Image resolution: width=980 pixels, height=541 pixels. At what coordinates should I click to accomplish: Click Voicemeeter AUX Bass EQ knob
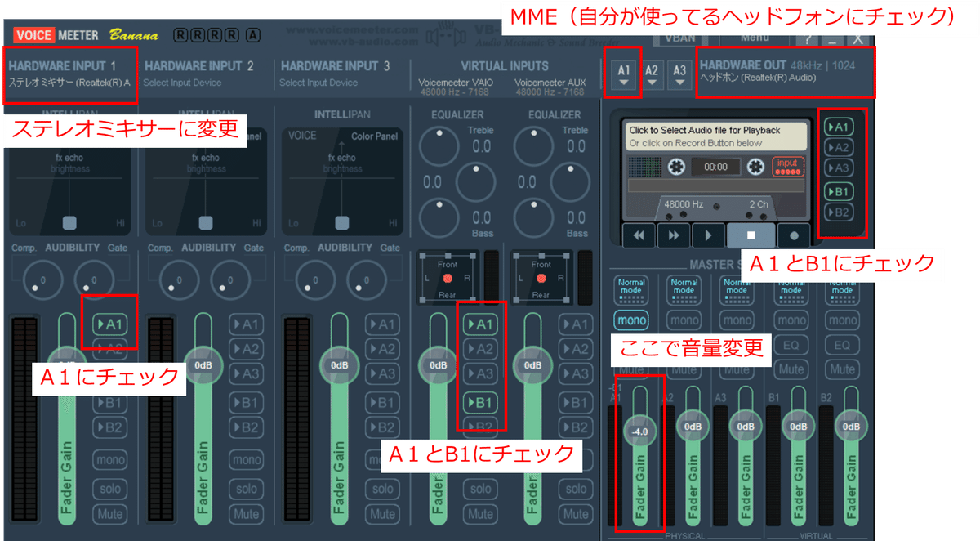534,218
